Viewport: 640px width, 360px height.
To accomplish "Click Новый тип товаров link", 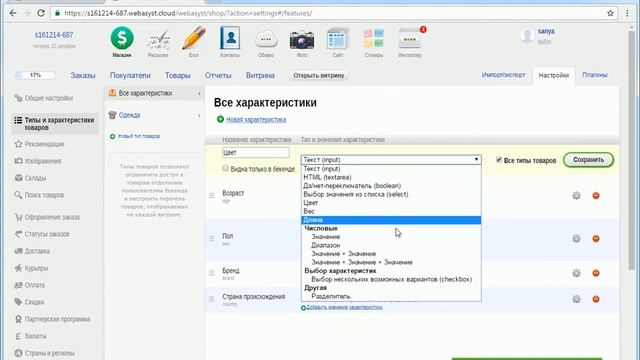I will pos(139,136).
